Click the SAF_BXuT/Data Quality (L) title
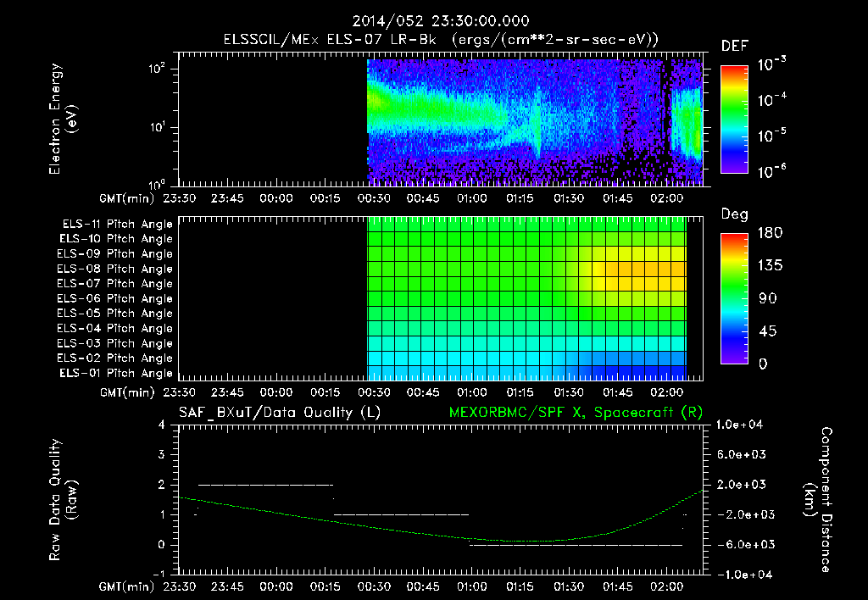 pyautogui.click(x=280, y=413)
